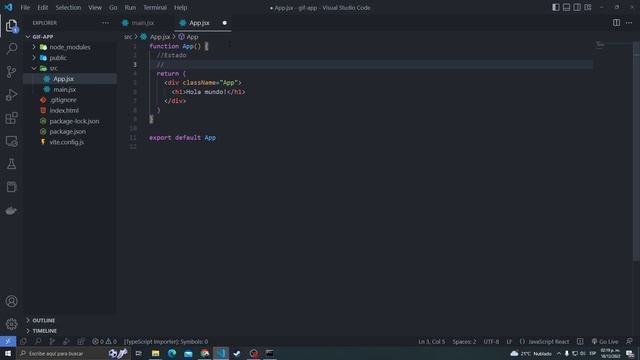Click the src breadcrumb segment
Viewport: 640px width, 360px height.
tap(128, 37)
